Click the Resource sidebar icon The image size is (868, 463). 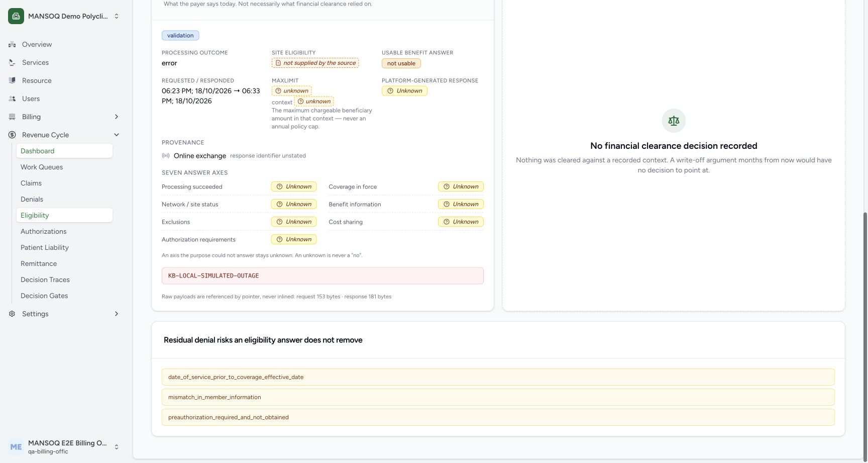coord(12,80)
